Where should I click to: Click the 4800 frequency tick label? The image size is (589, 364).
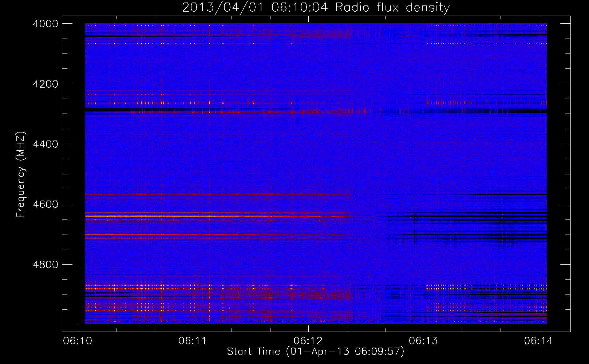click(45, 265)
